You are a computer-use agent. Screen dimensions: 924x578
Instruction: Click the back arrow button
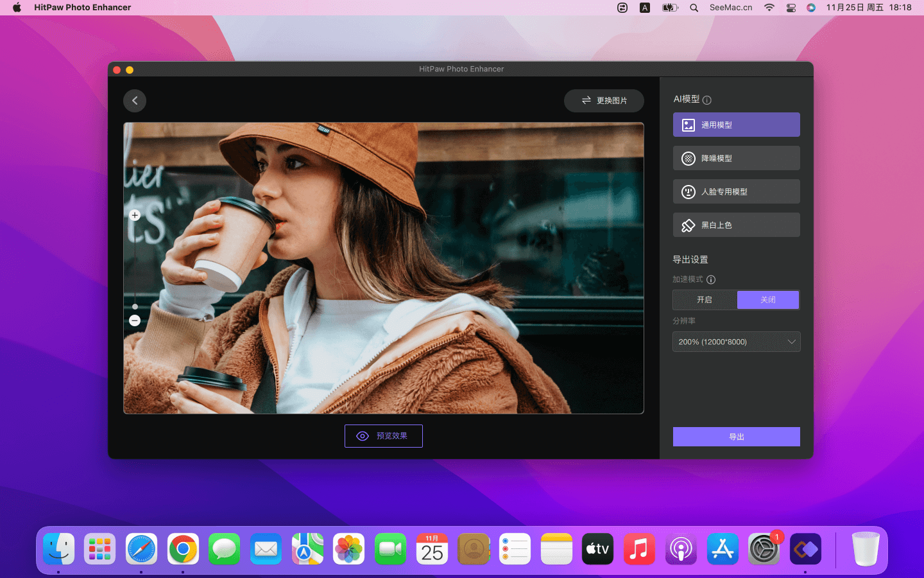coord(135,101)
